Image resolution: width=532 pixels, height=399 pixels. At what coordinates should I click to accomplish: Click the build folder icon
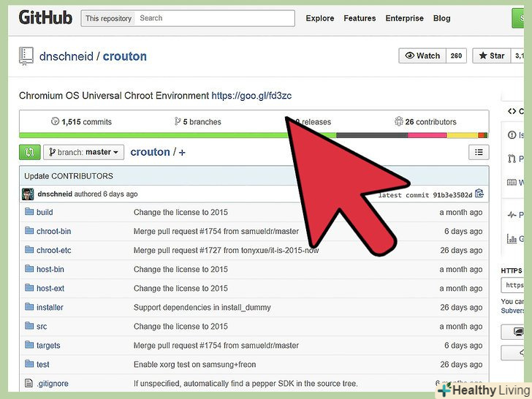coord(29,212)
